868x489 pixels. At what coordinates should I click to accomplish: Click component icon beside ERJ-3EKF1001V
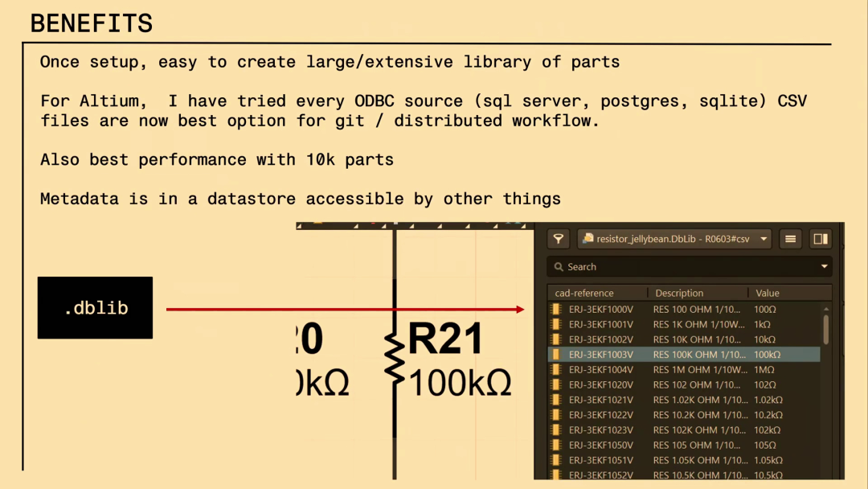[556, 324]
